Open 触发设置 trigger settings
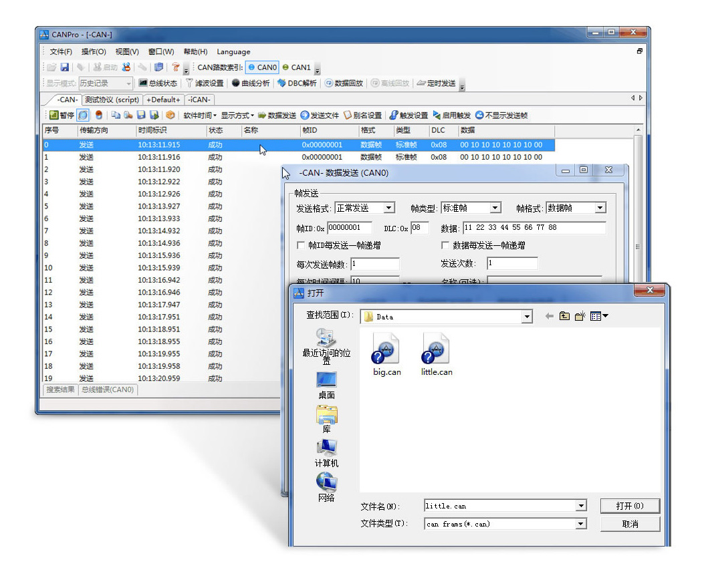This screenshot has height=588, width=702. [x=408, y=116]
